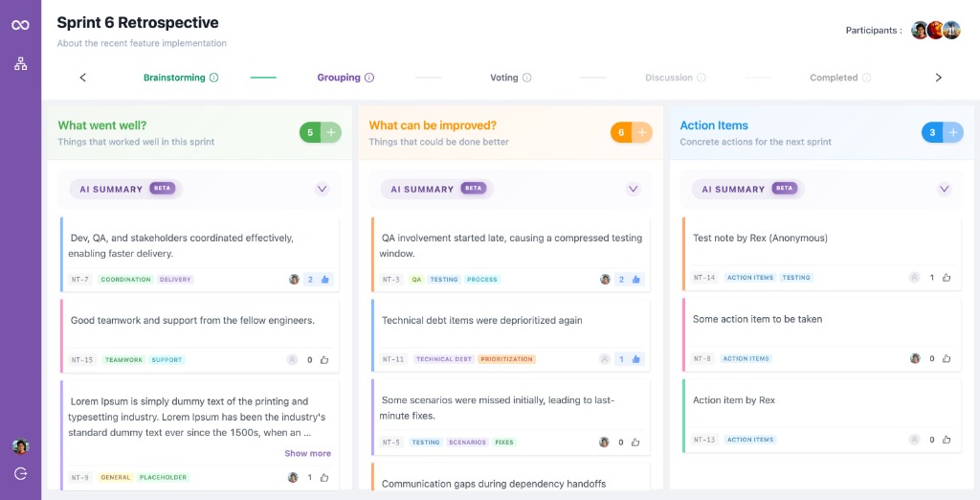
Task: Click anonymous avatar on note NT-11
Action: [604, 359]
